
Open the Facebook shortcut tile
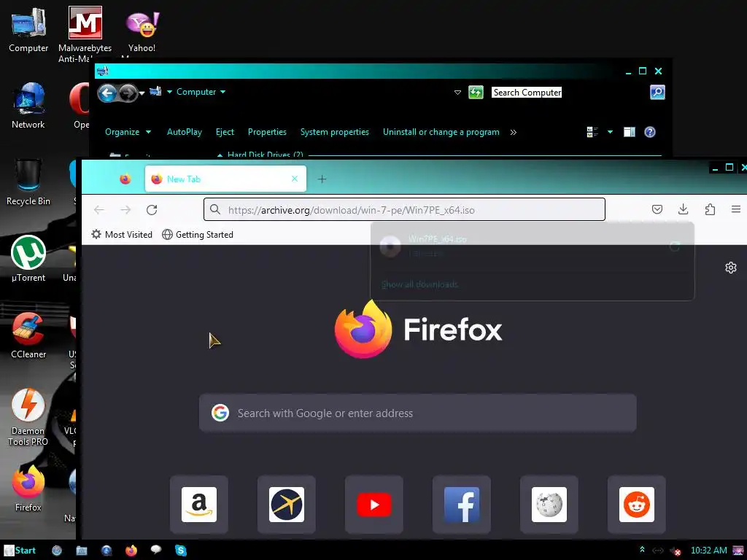coord(462,505)
